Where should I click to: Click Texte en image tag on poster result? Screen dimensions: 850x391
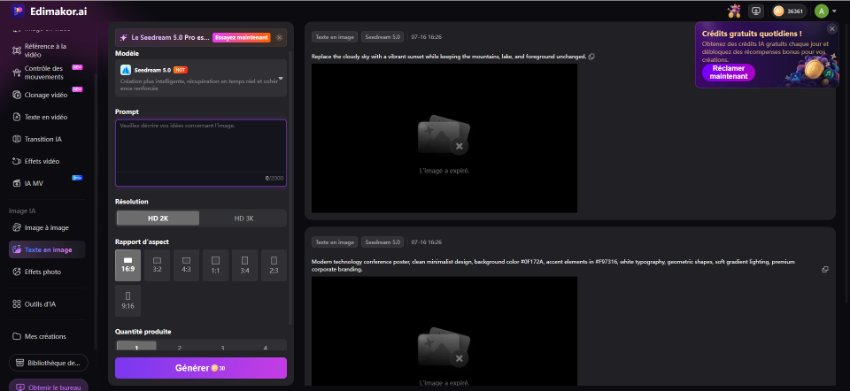coord(335,242)
